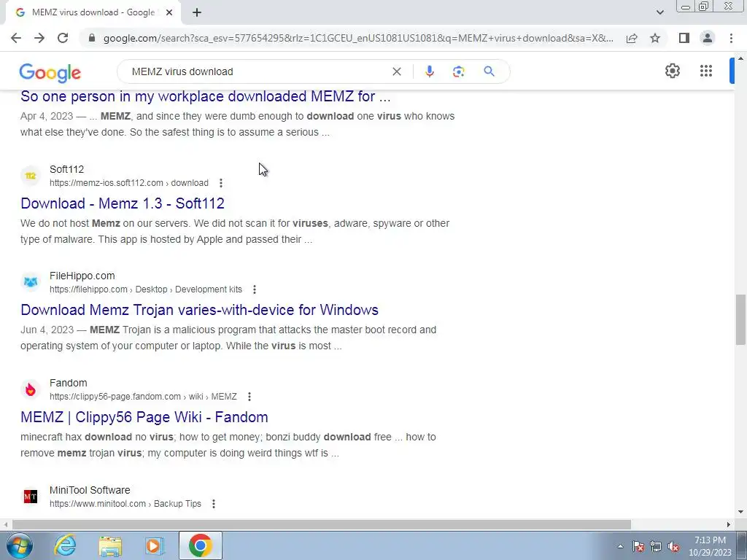Search by image using Google Lens
Image resolution: width=747 pixels, height=560 pixels.
tap(458, 71)
